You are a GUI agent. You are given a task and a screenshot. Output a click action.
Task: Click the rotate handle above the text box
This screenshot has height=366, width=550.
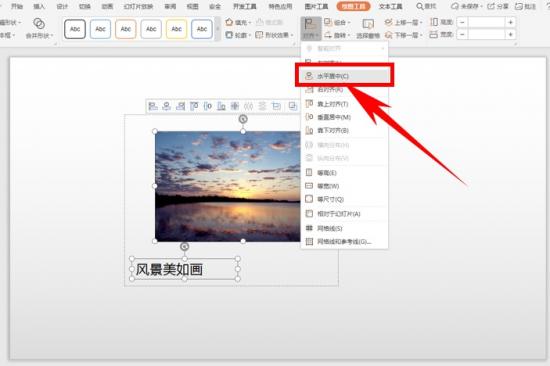pos(185,247)
